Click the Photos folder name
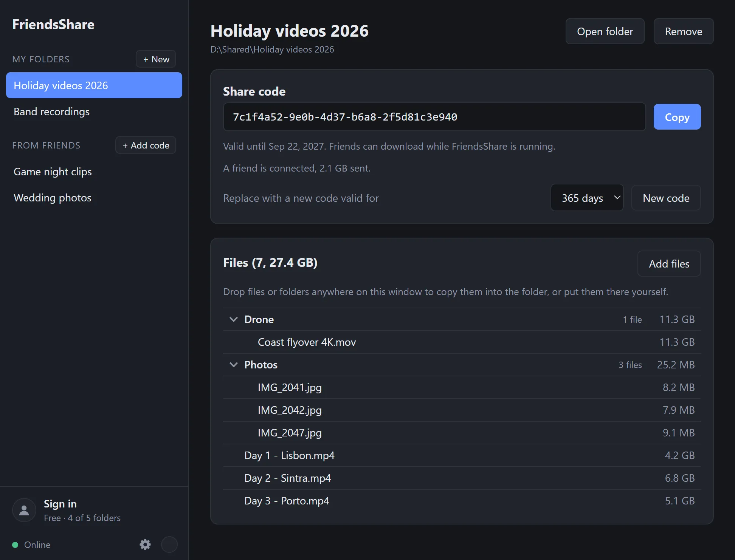735x560 pixels. click(x=261, y=365)
